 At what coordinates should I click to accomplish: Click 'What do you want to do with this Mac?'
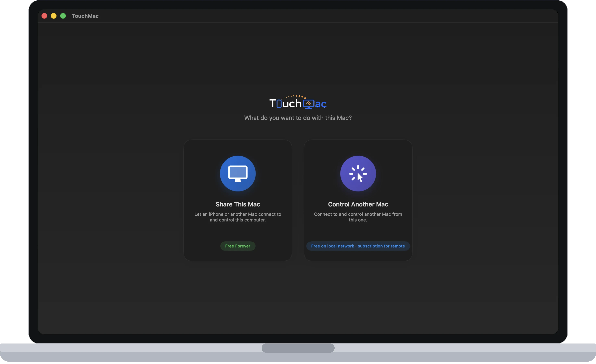click(298, 118)
